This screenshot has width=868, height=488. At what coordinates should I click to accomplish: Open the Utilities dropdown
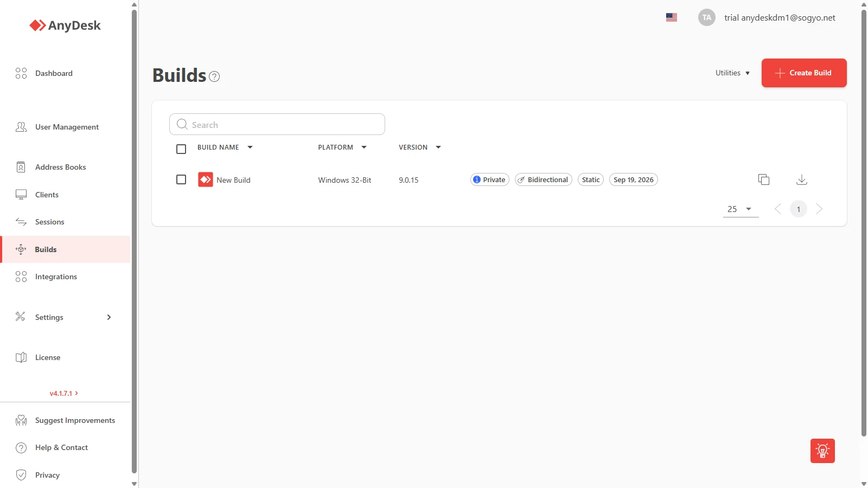pos(732,73)
